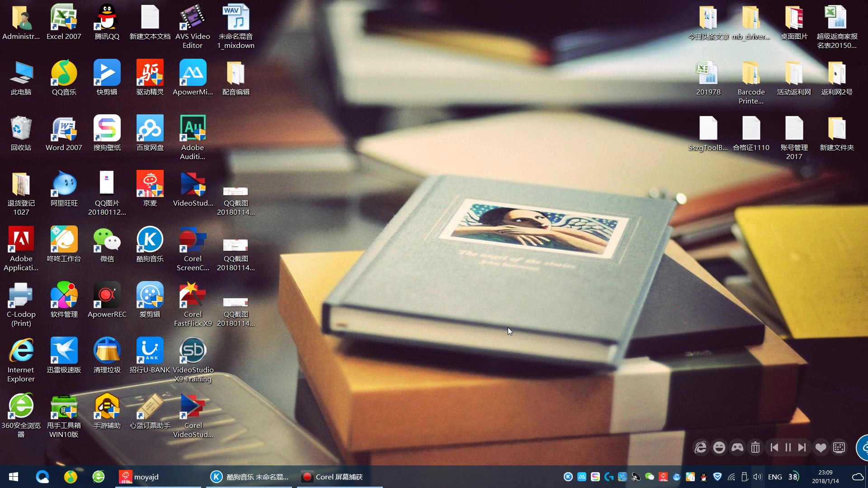Image resolution: width=868 pixels, height=488 pixels.
Task: Select Corel FastFlick X9 icon
Action: (193, 305)
